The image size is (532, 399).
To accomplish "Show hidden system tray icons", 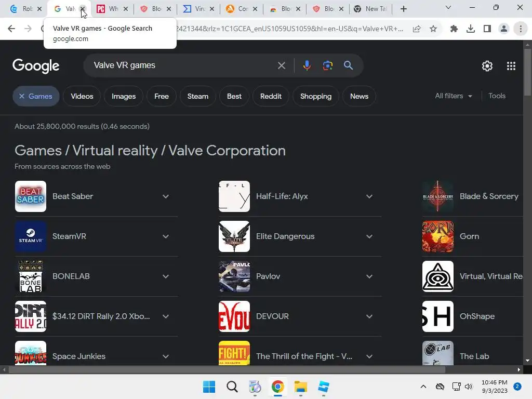I will [x=423, y=387].
